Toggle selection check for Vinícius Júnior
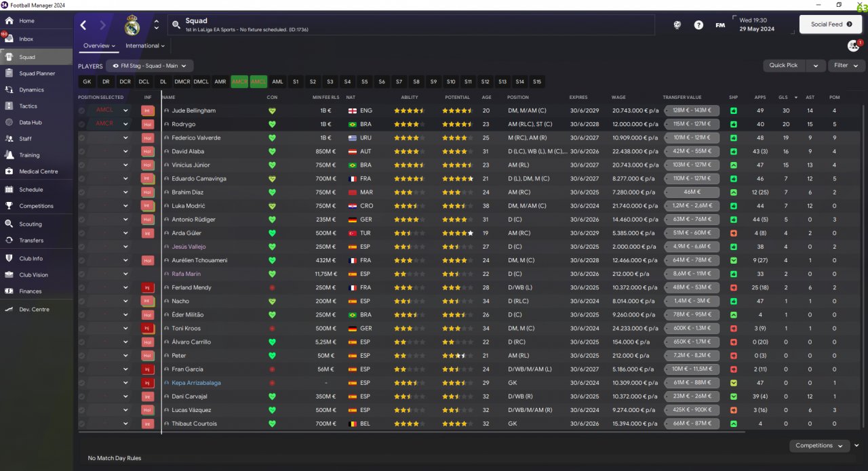Viewport: 868px width, 471px height. point(82,165)
